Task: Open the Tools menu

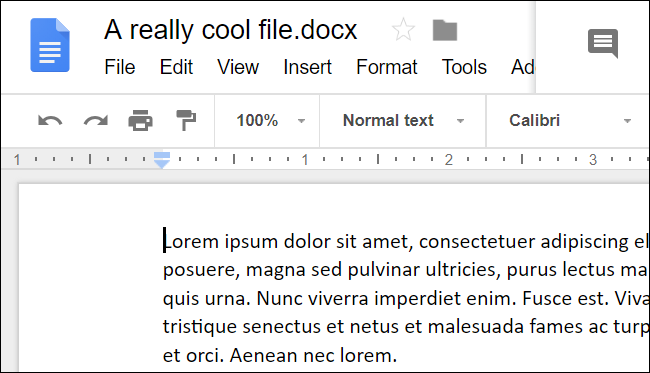Action: 464,67
